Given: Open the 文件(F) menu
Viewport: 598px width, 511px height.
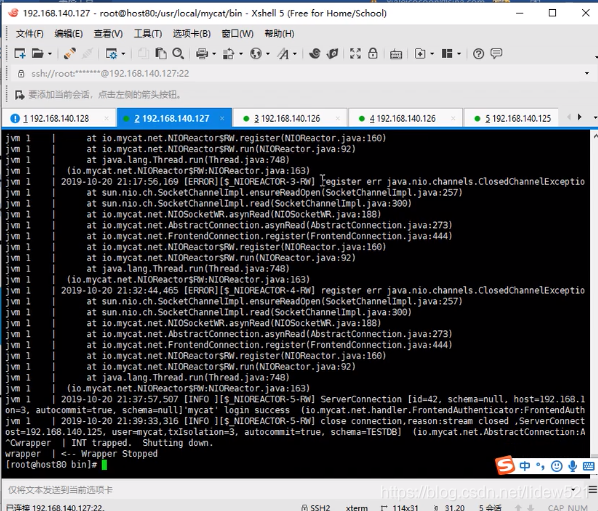Looking at the screenshot, I should (29, 34).
